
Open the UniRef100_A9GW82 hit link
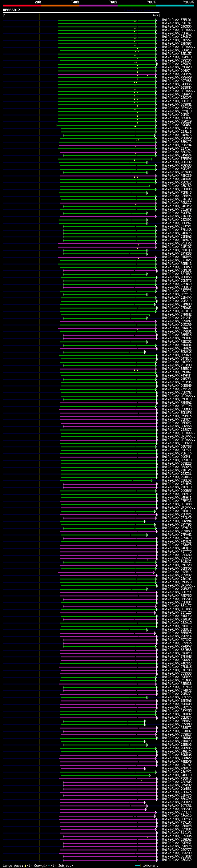176,125
